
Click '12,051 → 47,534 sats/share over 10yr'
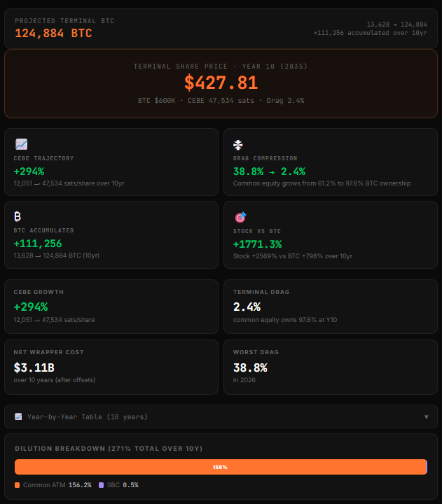pyautogui.click(x=69, y=183)
